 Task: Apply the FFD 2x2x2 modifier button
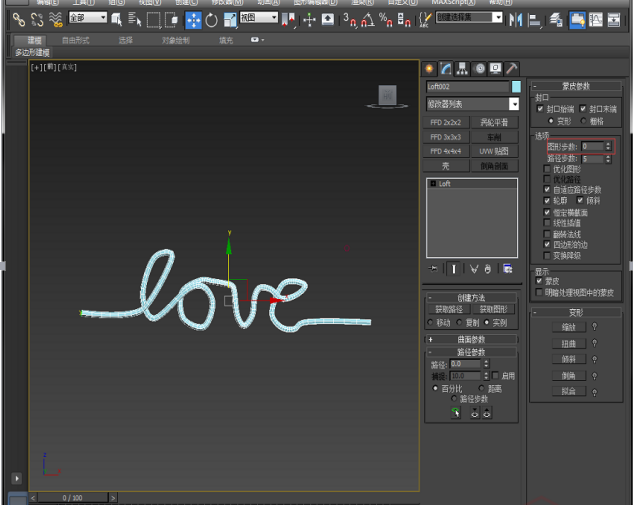(x=446, y=122)
